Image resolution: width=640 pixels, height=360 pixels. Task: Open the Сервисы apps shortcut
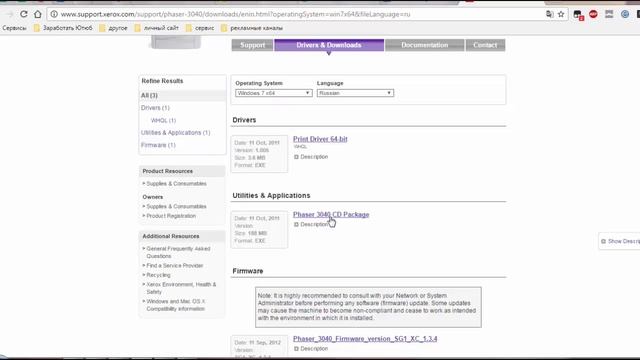(14, 28)
